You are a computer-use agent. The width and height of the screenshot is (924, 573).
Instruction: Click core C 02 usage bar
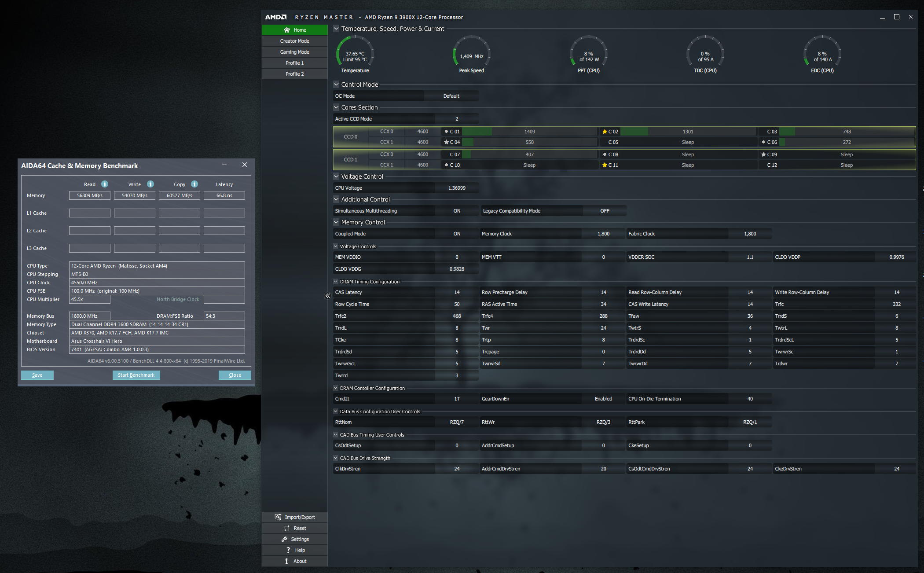(688, 132)
